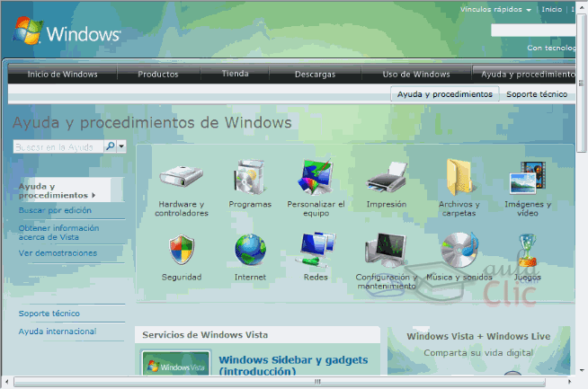This screenshot has width=588, height=389.
Task: Click the horizontal scrollbar left arrow
Action: click(x=7, y=382)
